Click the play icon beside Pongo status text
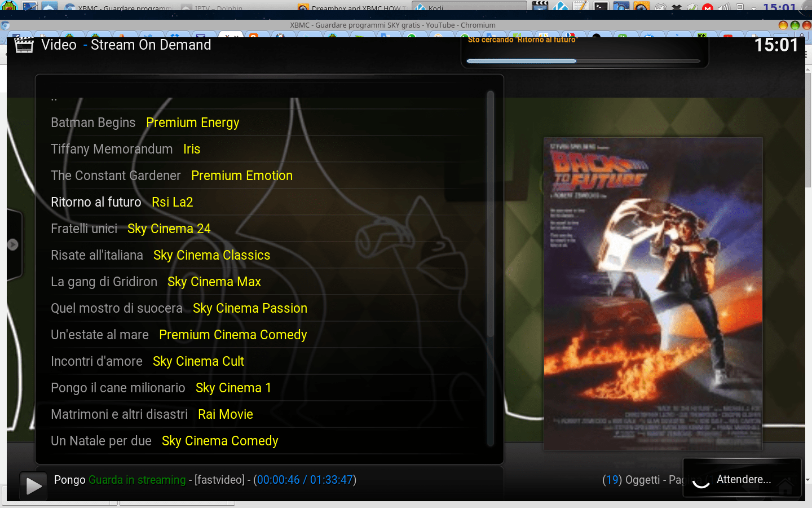The image size is (812, 508). tap(33, 485)
